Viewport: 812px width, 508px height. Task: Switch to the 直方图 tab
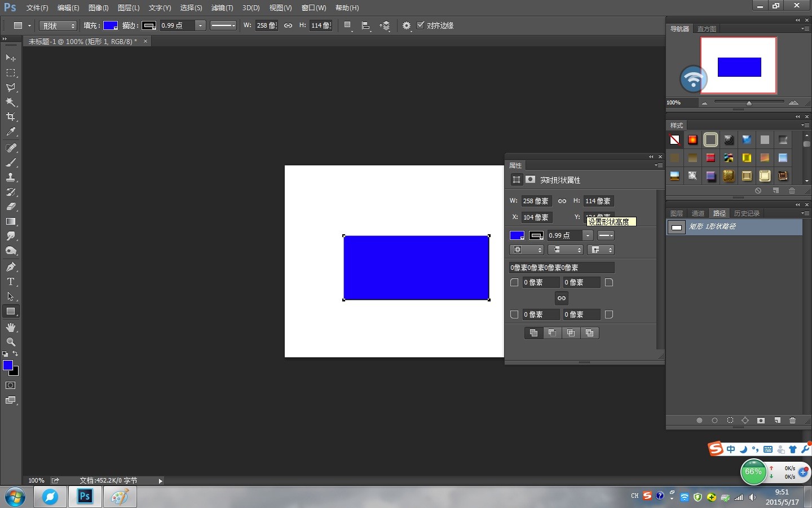[x=707, y=29]
